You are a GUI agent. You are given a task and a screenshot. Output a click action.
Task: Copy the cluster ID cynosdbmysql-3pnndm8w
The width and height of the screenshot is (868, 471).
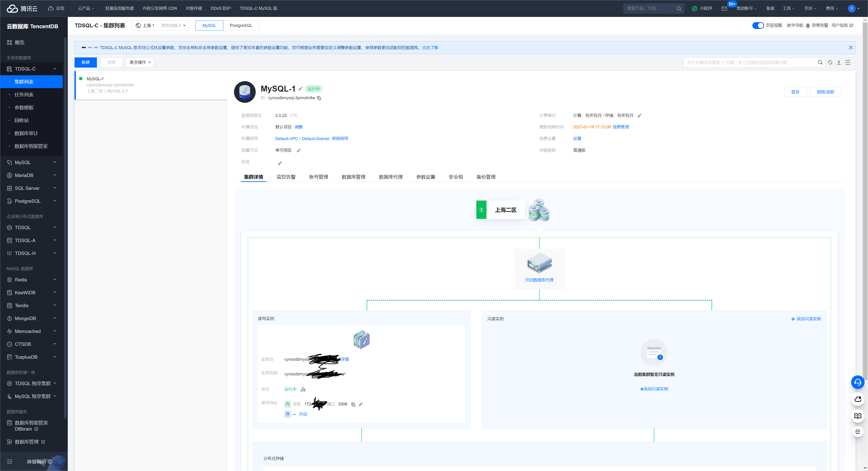319,98
